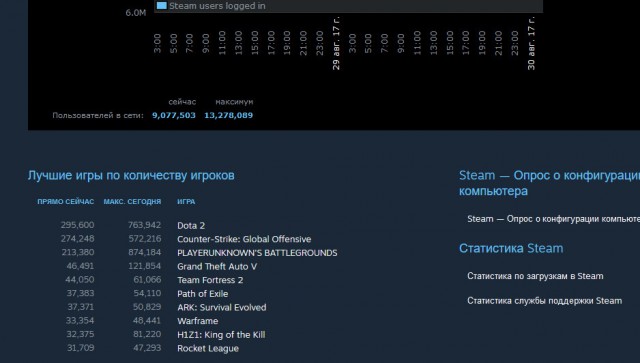Click Team Fortress 2 current 44,050
The image size is (640, 363).
80,280
